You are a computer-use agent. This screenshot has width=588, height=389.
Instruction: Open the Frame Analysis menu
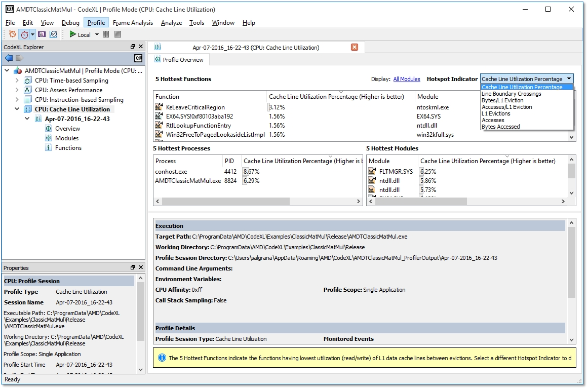pyautogui.click(x=133, y=22)
